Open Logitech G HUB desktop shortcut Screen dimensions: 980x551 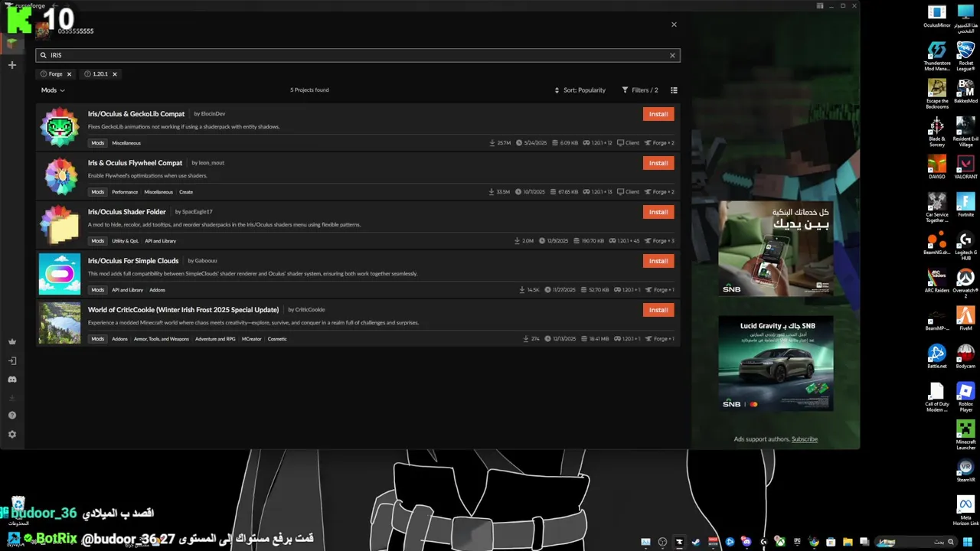pyautogui.click(x=965, y=245)
